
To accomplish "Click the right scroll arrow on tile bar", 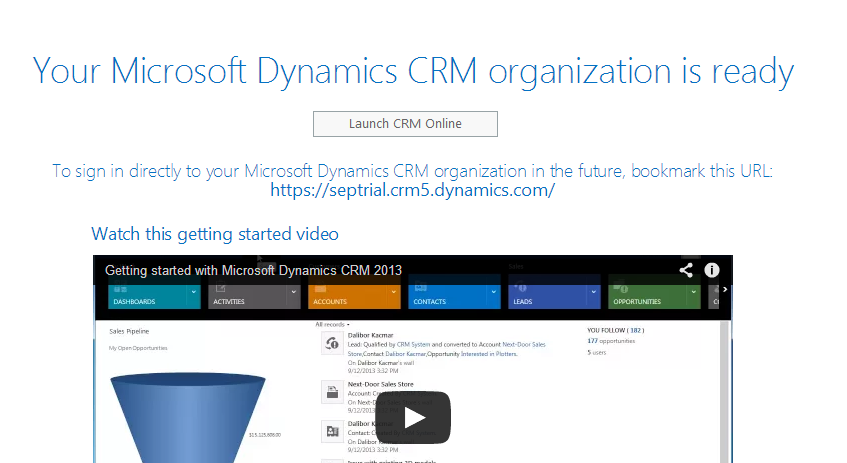I will coord(725,291).
